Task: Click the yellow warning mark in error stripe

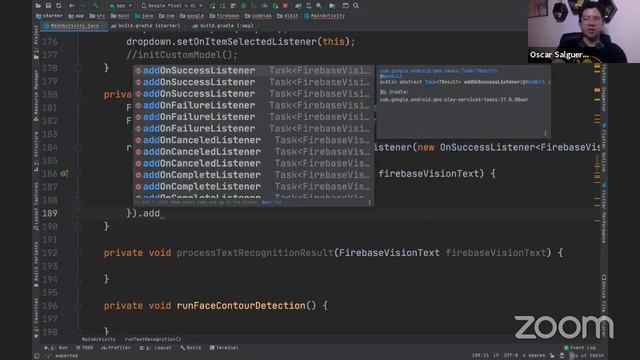Action: [x=597, y=90]
